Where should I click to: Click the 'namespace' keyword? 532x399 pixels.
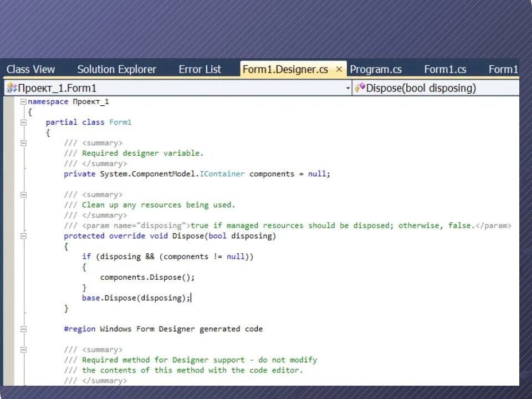pyautogui.click(x=48, y=101)
